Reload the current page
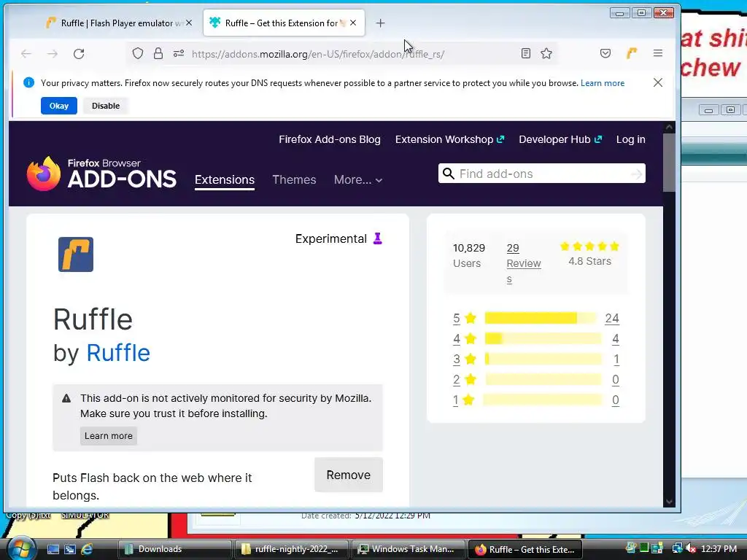The height and width of the screenshot is (560, 747). pos(79,54)
